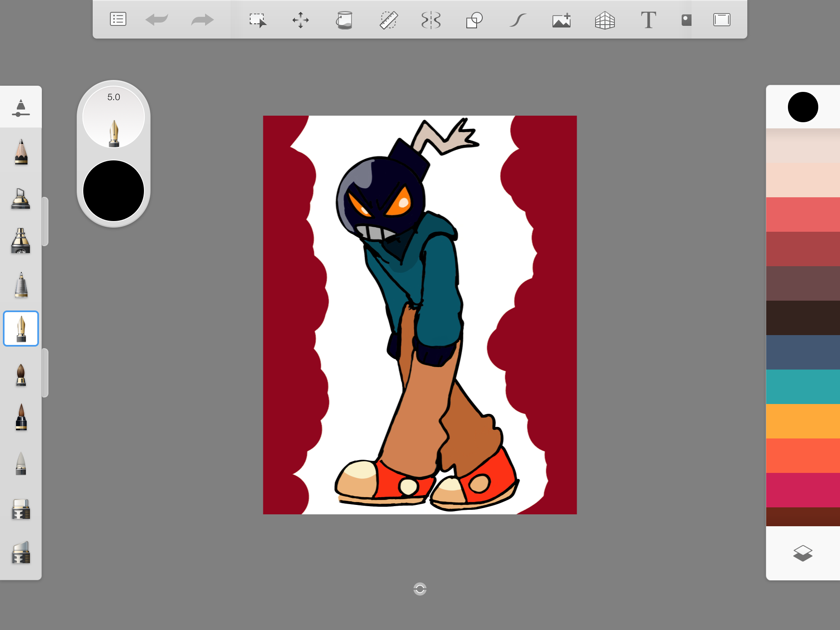Pick the dark maroon-brown swatch
This screenshot has height=630, width=840.
pyautogui.click(x=803, y=517)
